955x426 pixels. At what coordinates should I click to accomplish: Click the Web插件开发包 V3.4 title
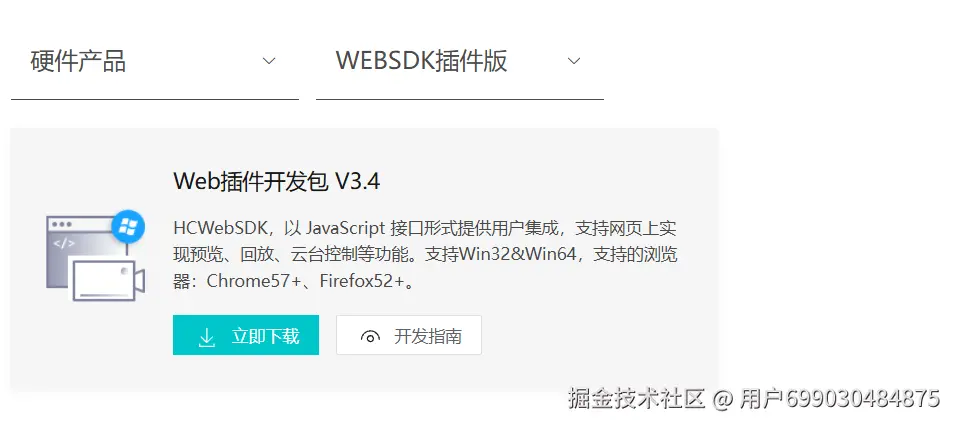pyautogui.click(x=277, y=182)
